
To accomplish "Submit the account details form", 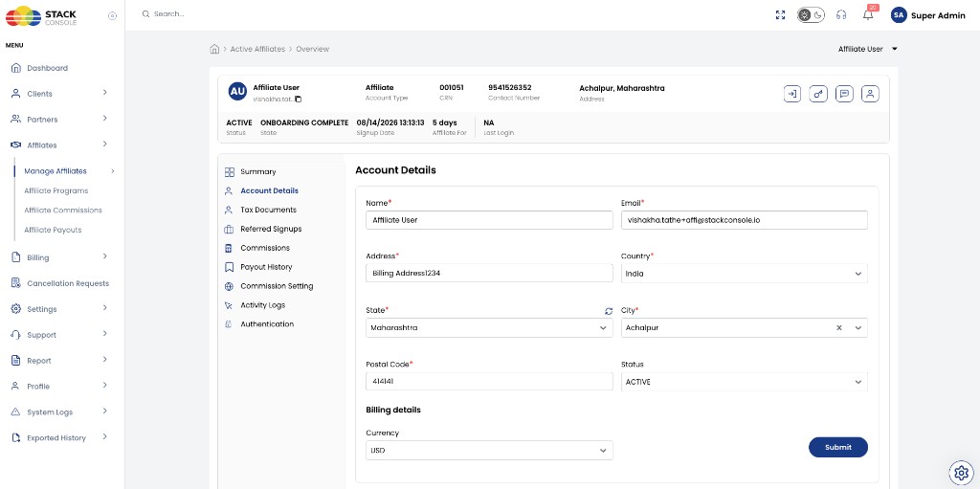I will [x=838, y=447].
